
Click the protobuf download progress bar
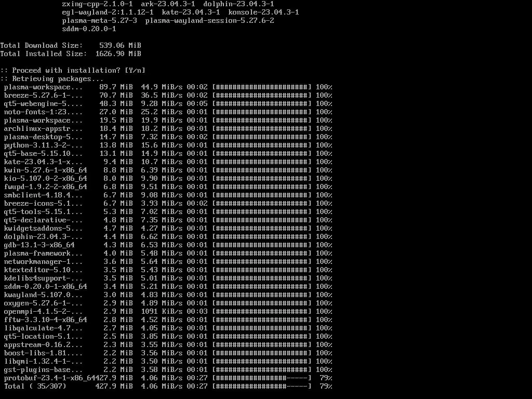coord(262,378)
